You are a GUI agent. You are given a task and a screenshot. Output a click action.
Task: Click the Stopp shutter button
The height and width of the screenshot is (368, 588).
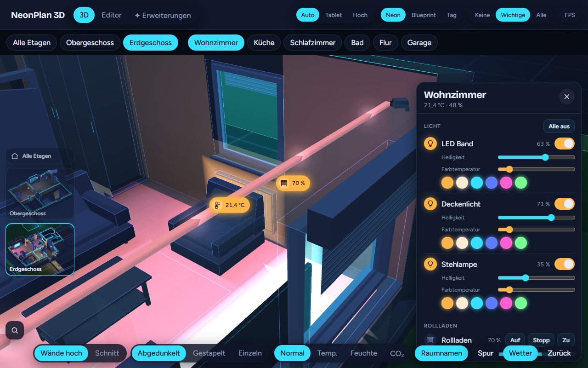541,340
